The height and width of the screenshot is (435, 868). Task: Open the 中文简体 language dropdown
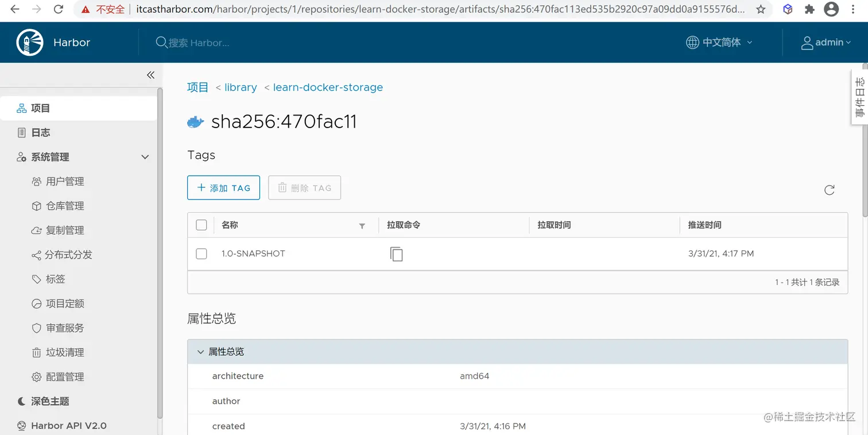pyautogui.click(x=719, y=42)
